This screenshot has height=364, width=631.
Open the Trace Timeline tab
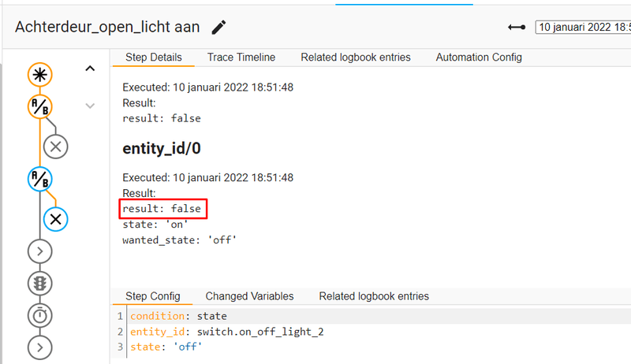(241, 58)
